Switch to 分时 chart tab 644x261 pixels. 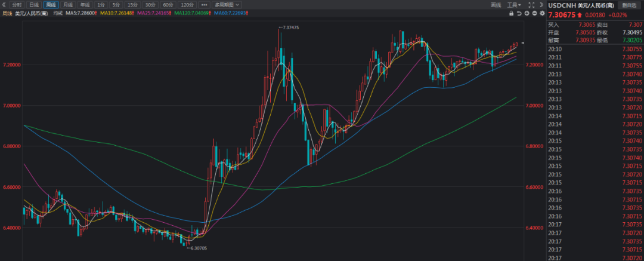click(x=17, y=5)
